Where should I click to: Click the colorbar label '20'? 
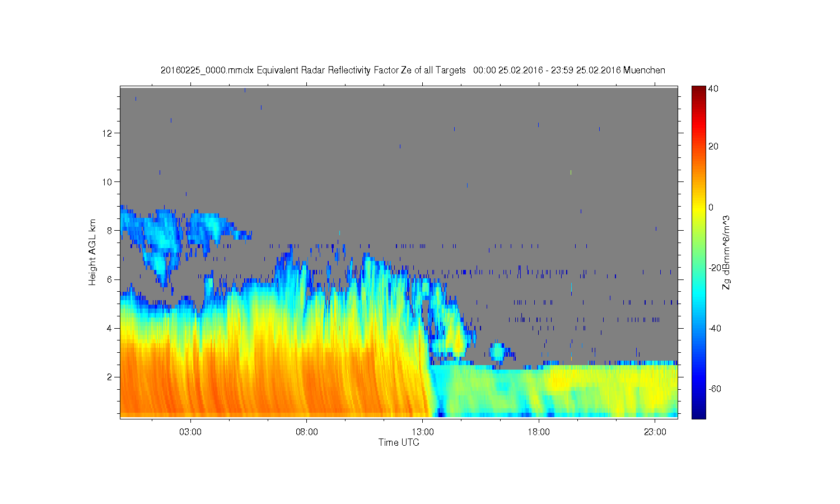pyautogui.click(x=713, y=147)
